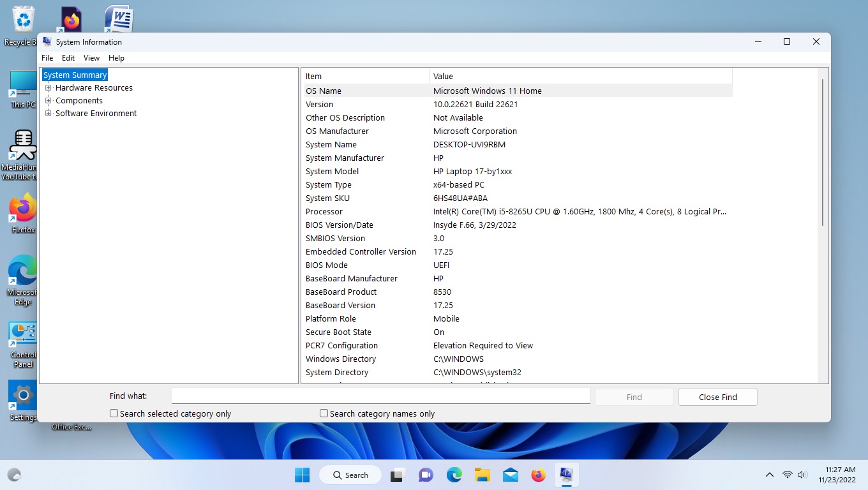The width and height of the screenshot is (868, 490).
Task: Check Search category names only
Action: pyautogui.click(x=324, y=413)
